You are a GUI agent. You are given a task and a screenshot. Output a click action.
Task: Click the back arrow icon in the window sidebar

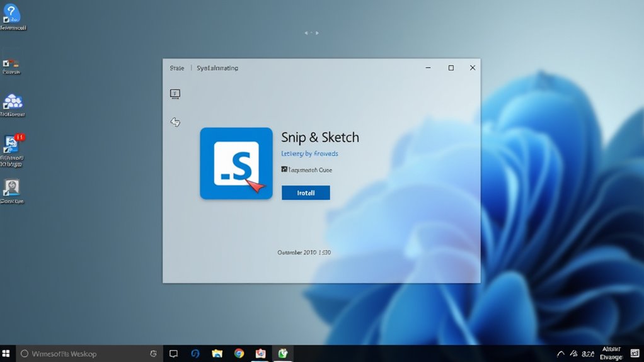175,122
